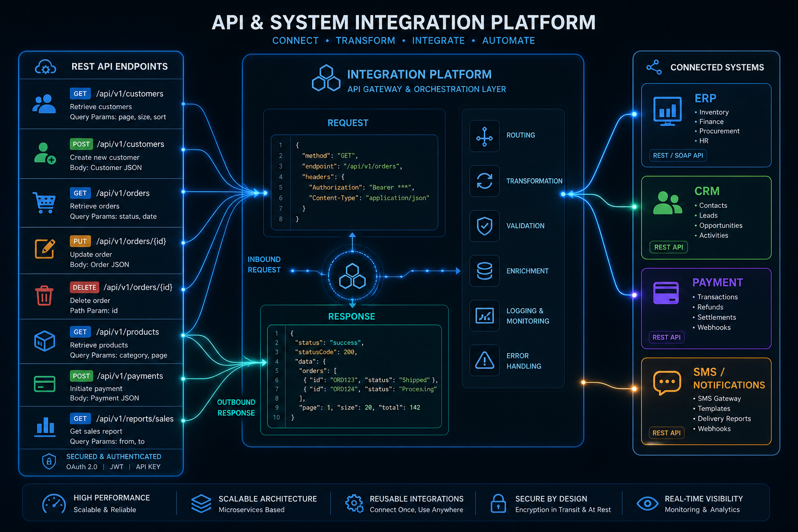Click the cloud gear icon beside REST API ENDPOINTS

click(x=45, y=67)
